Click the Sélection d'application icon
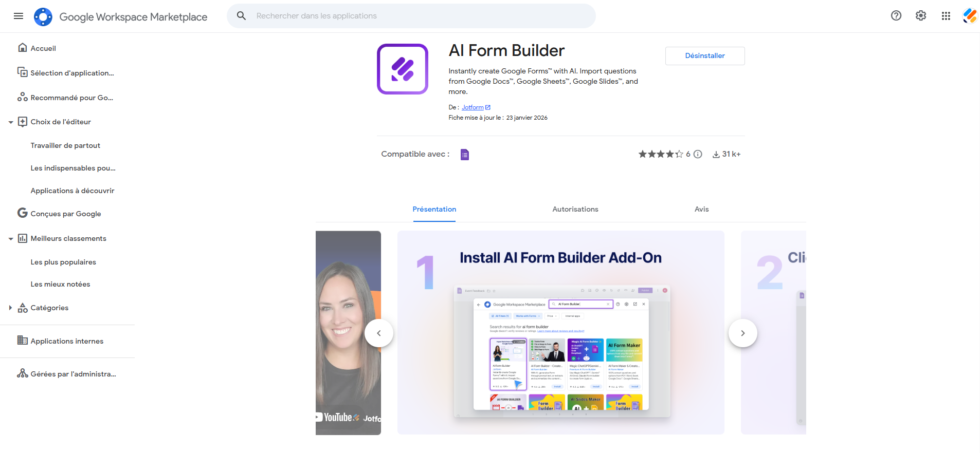 click(23, 72)
